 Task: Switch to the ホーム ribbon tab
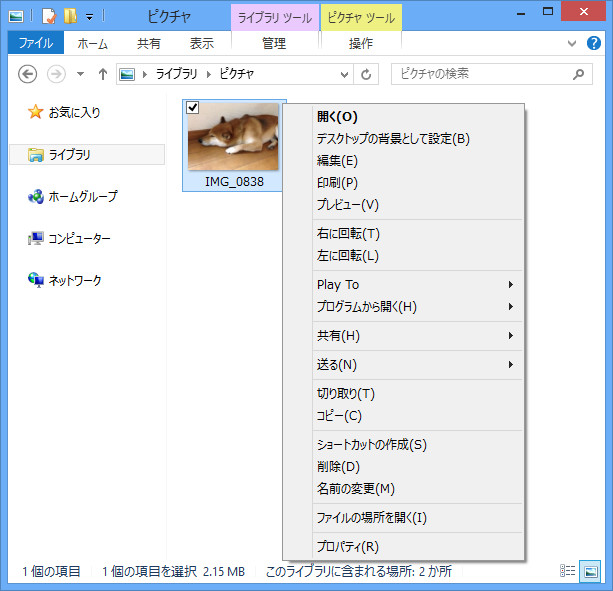click(x=92, y=43)
